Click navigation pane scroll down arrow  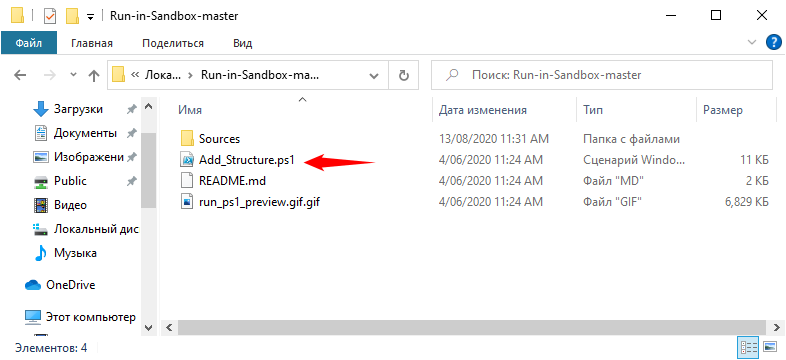pos(148,327)
